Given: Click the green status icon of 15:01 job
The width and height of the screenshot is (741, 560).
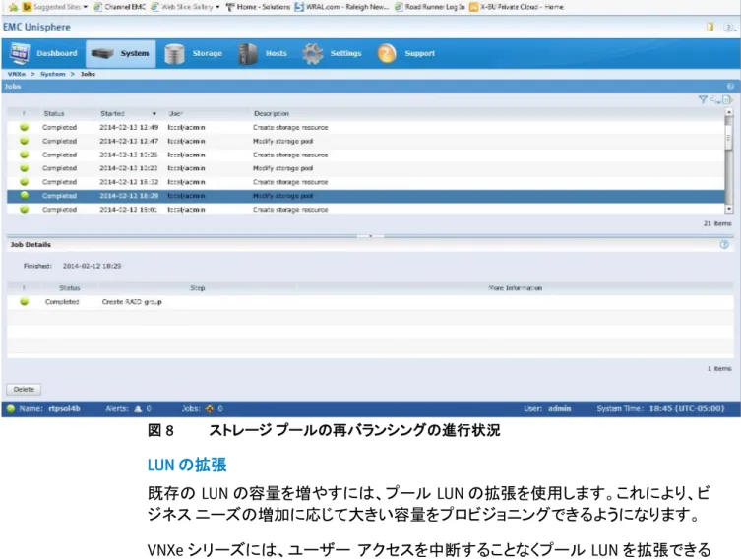Looking at the screenshot, I should point(24,209).
